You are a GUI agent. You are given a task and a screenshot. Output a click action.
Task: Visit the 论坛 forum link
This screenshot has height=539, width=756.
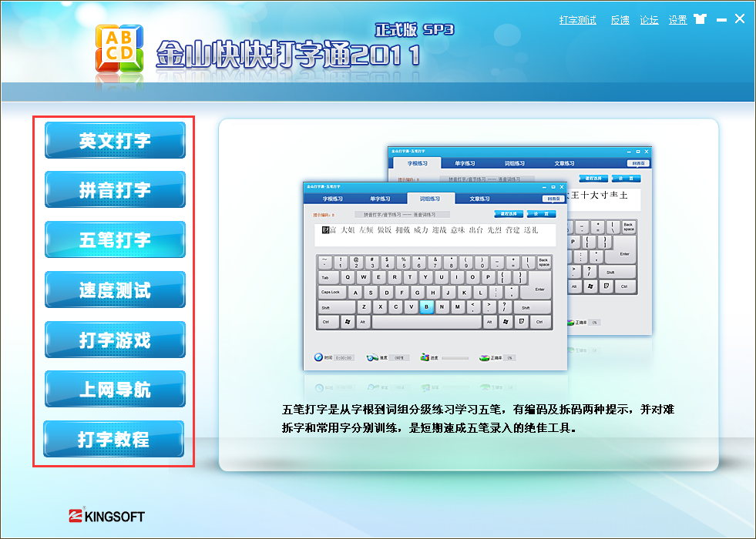click(x=649, y=20)
